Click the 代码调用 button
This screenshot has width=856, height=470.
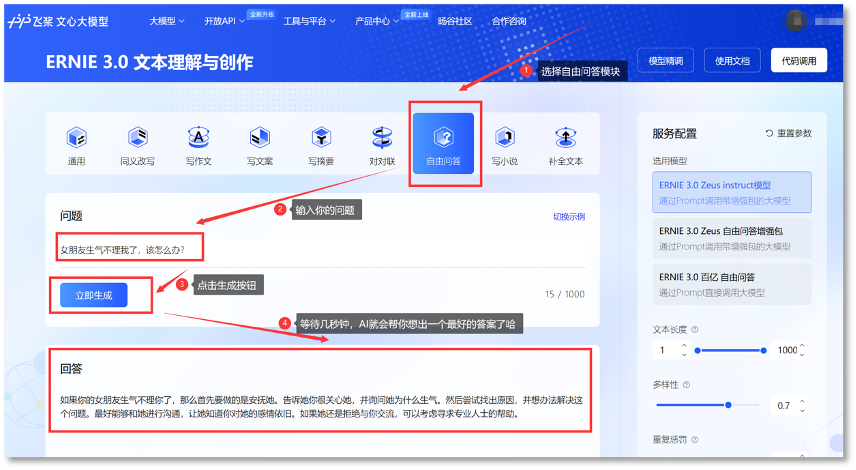pos(799,61)
